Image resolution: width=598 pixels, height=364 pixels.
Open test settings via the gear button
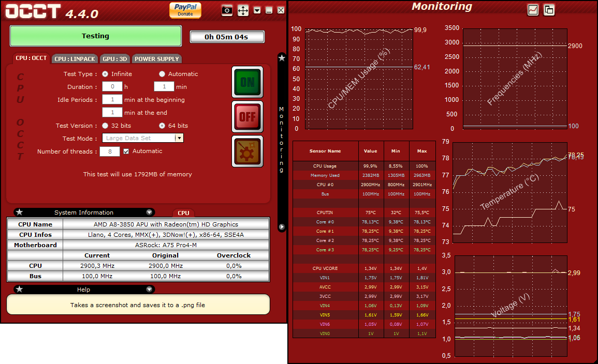coord(247,151)
